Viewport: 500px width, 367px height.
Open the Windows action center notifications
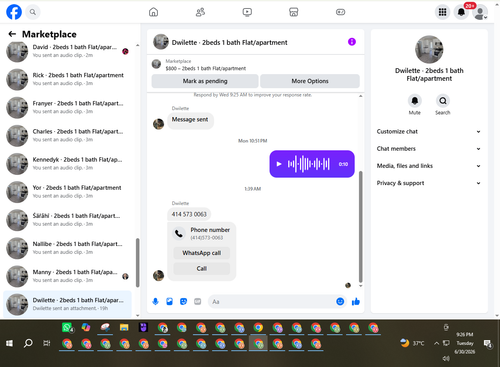coord(488,343)
